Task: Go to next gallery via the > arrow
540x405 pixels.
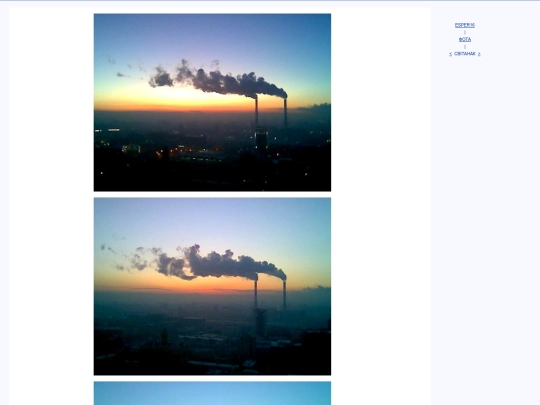Action: pos(479,54)
